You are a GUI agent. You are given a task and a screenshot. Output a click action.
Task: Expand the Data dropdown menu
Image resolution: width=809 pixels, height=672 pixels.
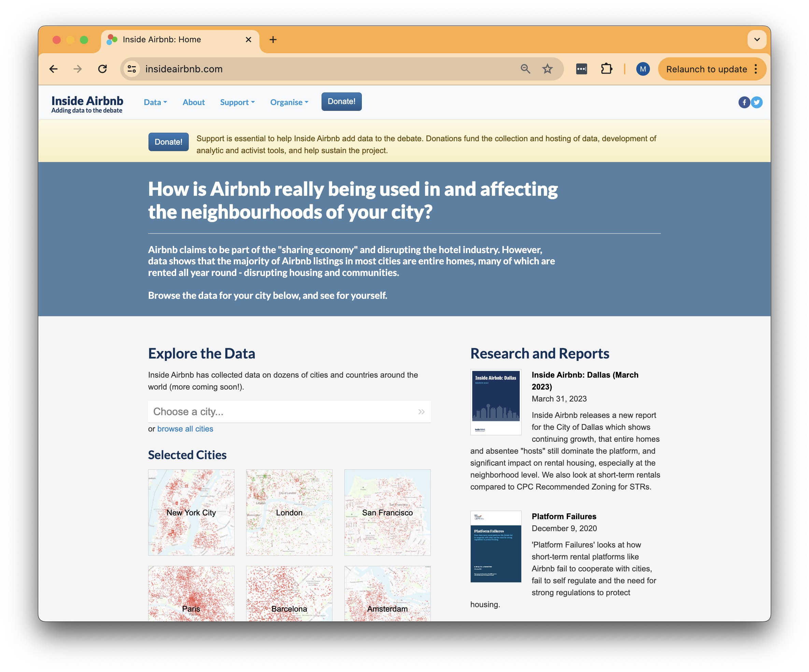tap(155, 102)
